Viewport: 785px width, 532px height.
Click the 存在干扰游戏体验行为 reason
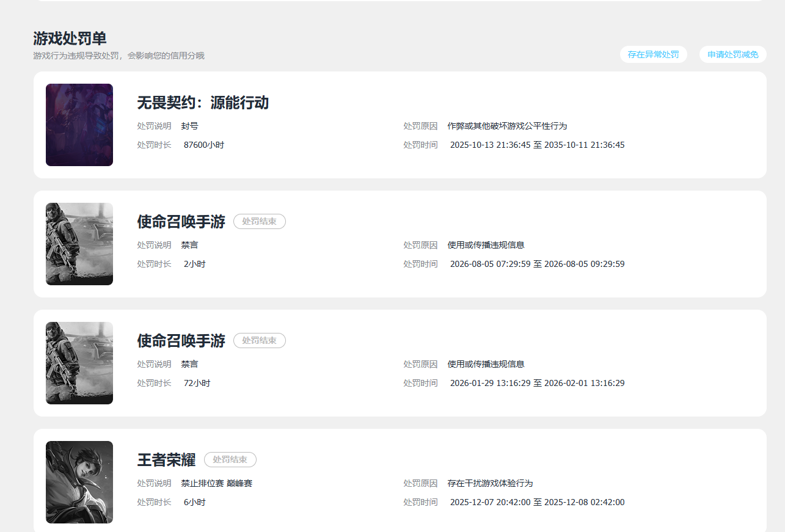pos(490,484)
